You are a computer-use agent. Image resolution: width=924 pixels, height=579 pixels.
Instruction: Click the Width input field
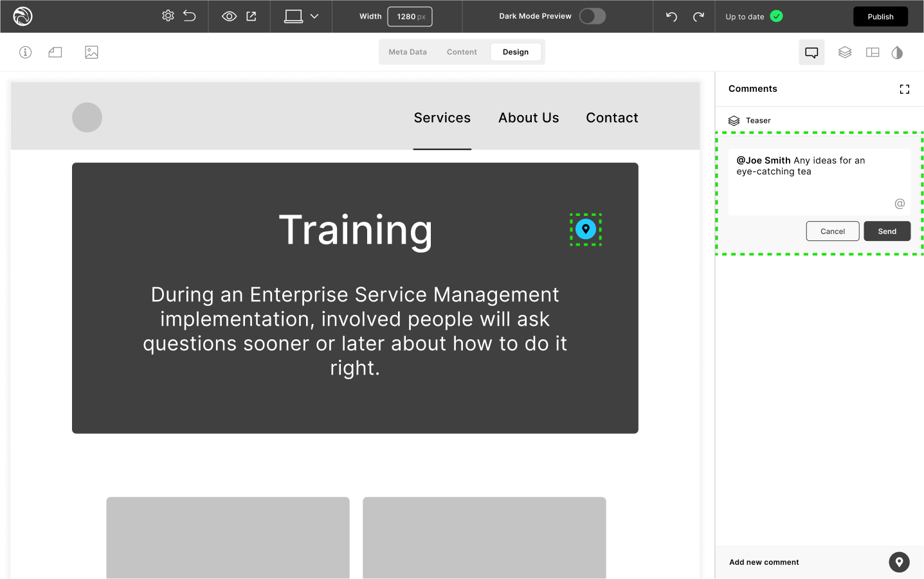(410, 17)
